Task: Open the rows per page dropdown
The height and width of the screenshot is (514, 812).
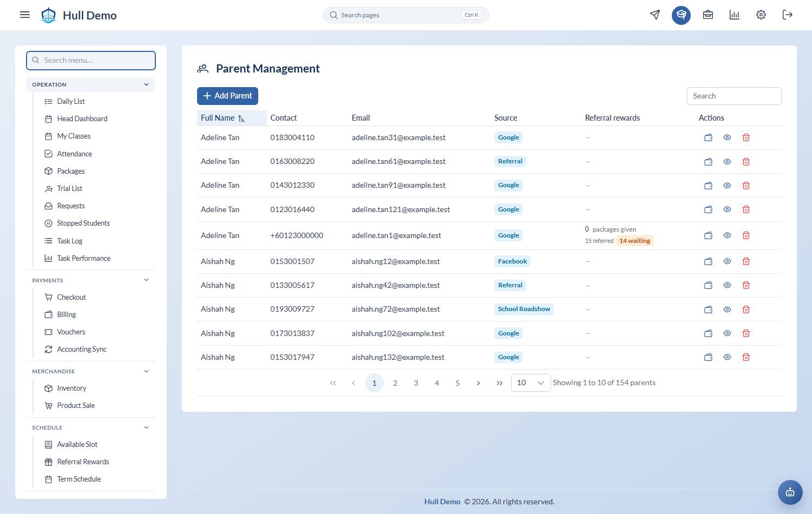Action: 531,383
